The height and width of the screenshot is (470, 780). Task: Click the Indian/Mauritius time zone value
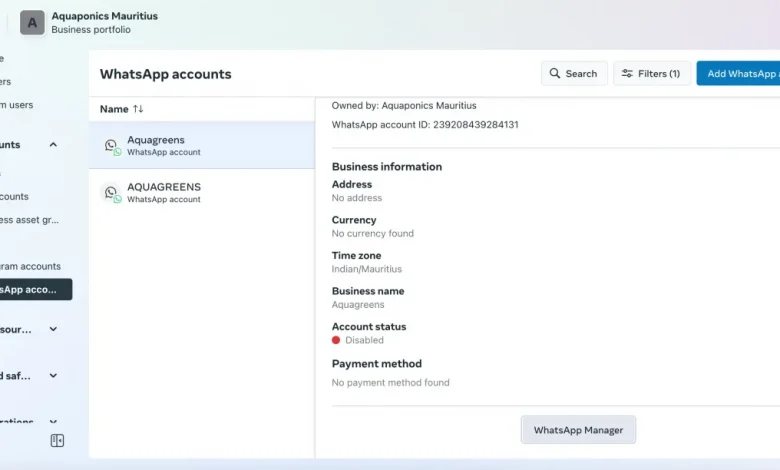pos(367,269)
